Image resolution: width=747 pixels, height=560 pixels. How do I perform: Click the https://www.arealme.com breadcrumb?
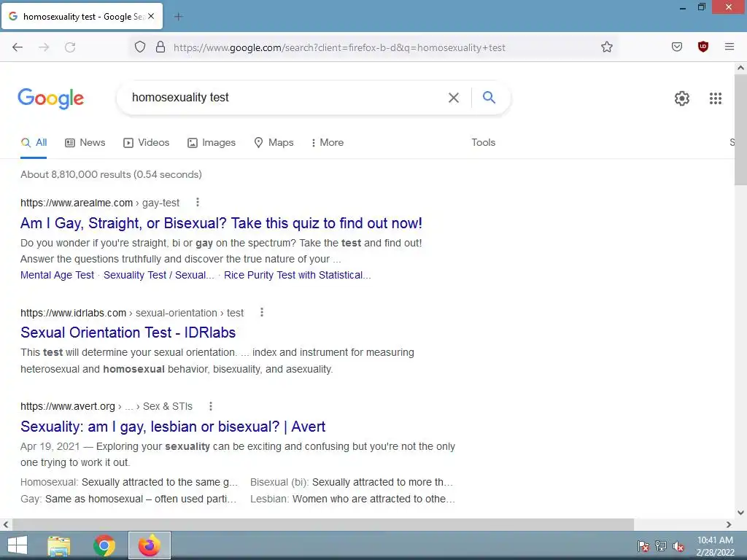(x=77, y=203)
